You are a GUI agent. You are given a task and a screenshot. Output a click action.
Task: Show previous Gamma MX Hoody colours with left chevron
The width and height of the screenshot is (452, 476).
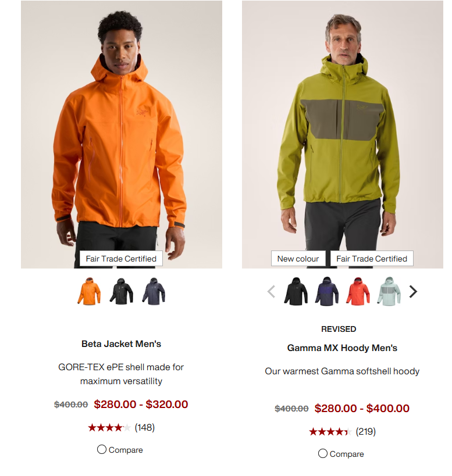(x=271, y=291)
